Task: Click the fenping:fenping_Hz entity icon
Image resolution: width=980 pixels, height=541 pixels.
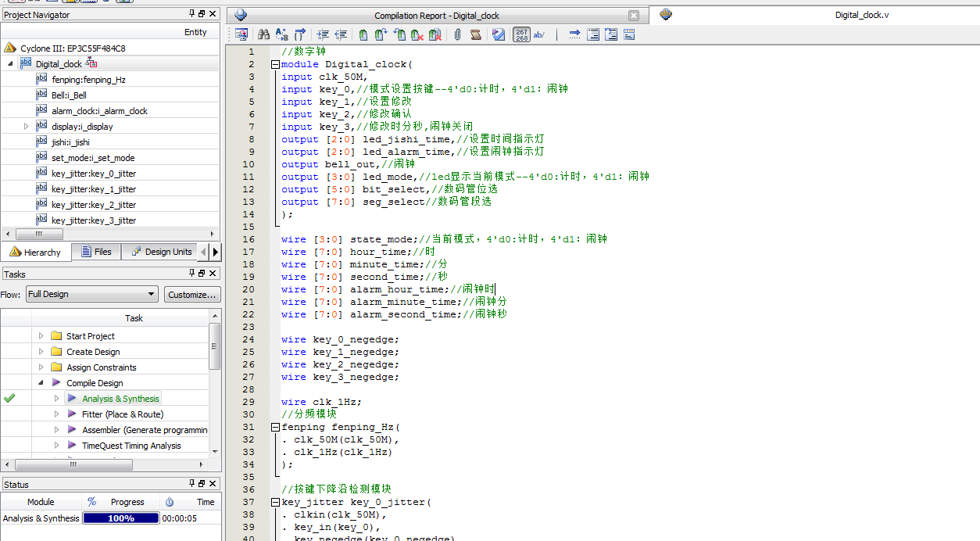Action: (41, 79)
